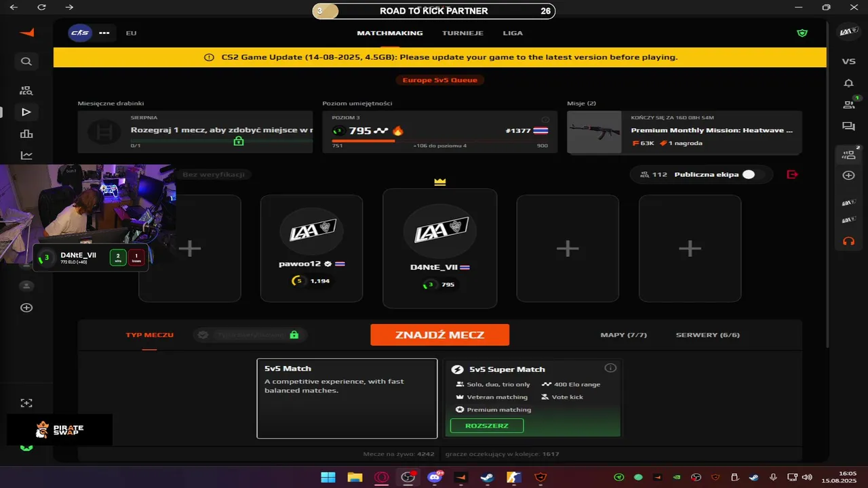Open the find-party icon in left sidebar

click(x=26, y=90)
